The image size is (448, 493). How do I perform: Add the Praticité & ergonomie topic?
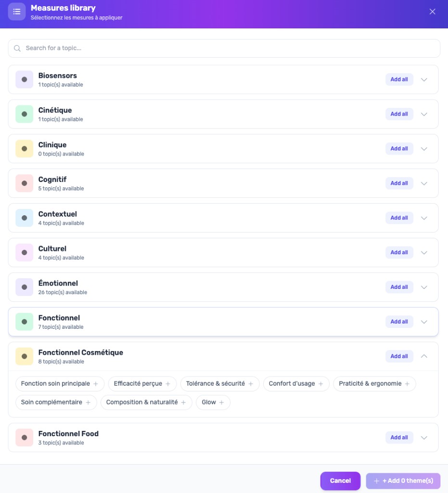(x=374, y=384)
